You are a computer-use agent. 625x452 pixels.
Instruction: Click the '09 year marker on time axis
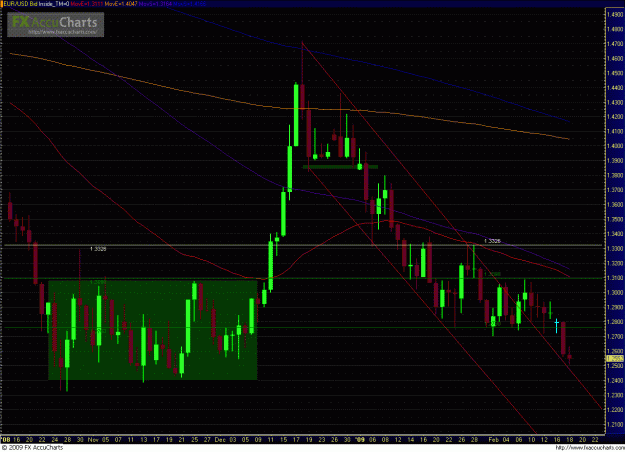click(360, 440)
